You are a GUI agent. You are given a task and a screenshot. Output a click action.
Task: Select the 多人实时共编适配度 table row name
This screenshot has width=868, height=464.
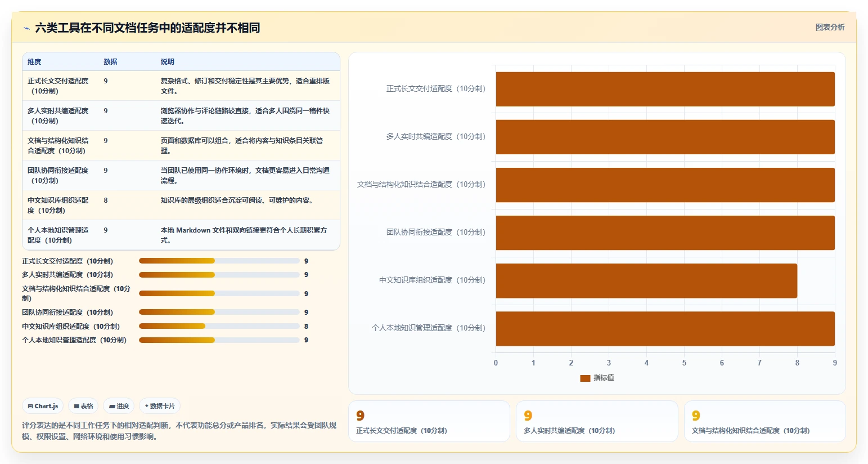58,115
